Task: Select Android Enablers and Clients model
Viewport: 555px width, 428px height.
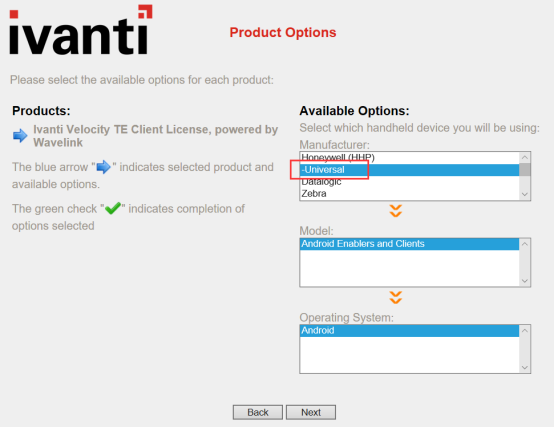Action: [x=410, y=244]
